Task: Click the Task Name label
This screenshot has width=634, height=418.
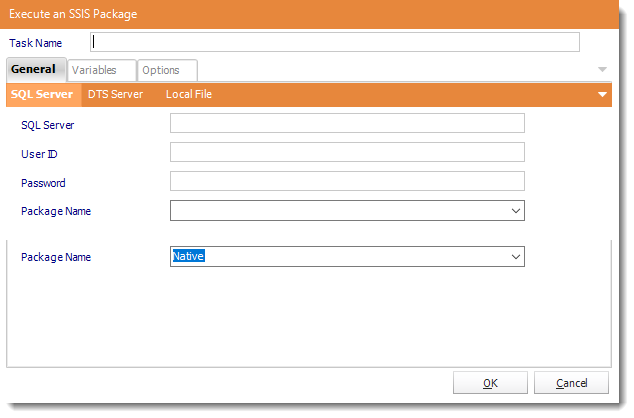Action: tap(36, 43)
